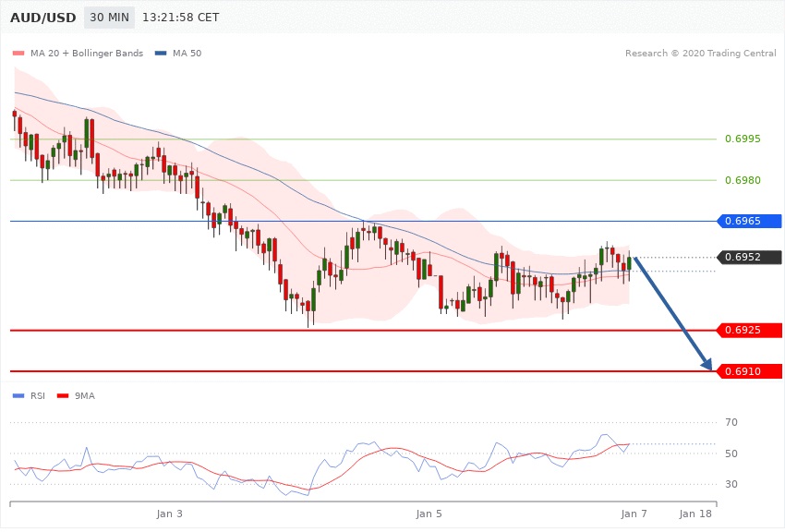This screenshot has width=785, height=532.
Task: Click the Jan 5 date marker
Action: pyautogui.click(x=429, y=513)
